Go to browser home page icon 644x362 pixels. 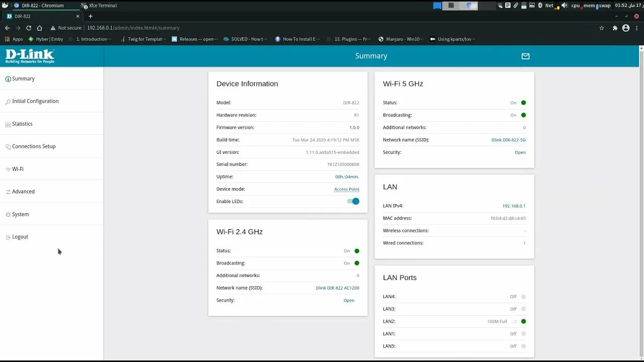tap(40, 28)
